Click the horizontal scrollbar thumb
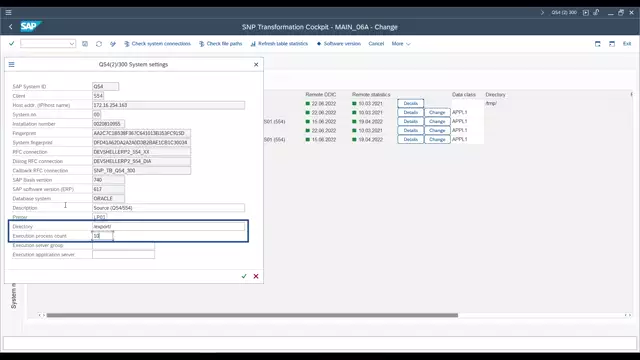Viewport: 640px width, 360px height. (252, 315)
